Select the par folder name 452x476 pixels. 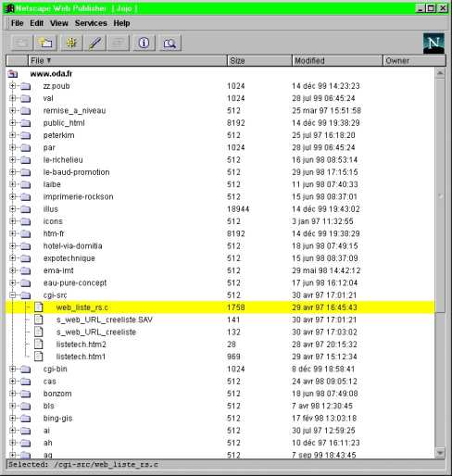pos(49,147)
